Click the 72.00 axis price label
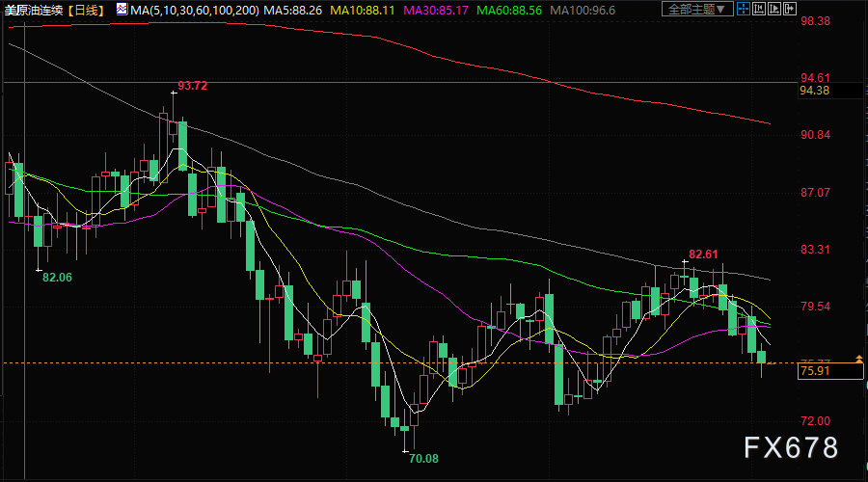Viewport: 868px width, 482px height. click(x=815, y=421)
